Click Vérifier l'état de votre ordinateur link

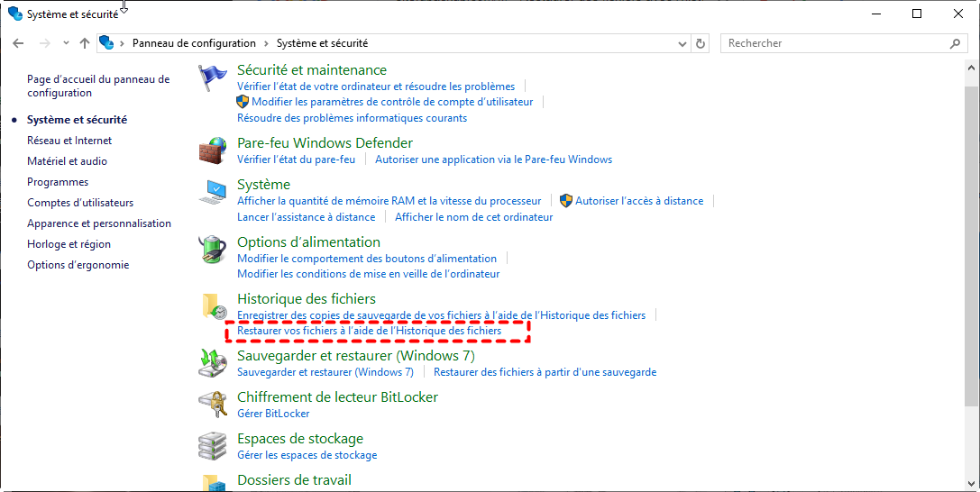pos(376,87)
